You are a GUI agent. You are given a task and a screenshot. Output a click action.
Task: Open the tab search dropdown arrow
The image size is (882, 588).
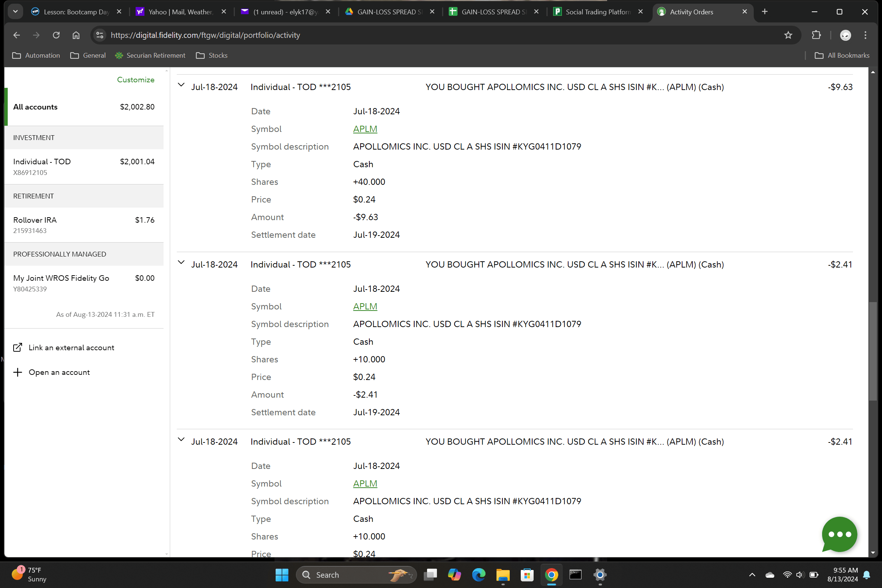click(x=15, y=12)
